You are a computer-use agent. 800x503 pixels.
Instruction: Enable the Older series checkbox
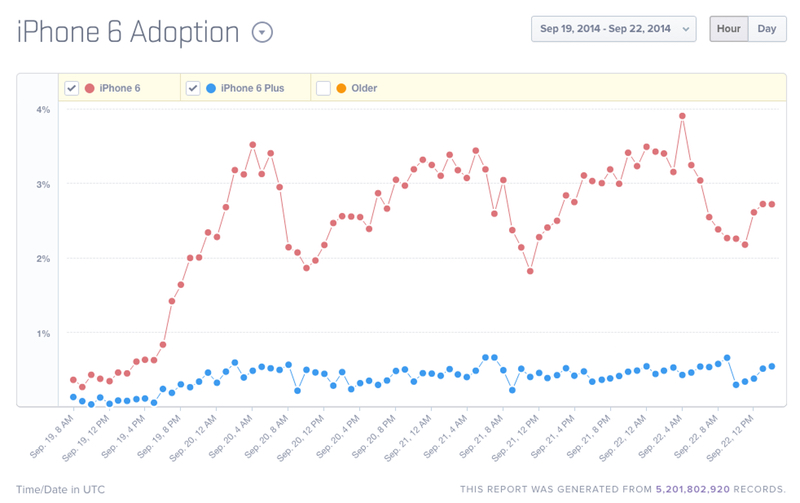(x=324, y=88)
